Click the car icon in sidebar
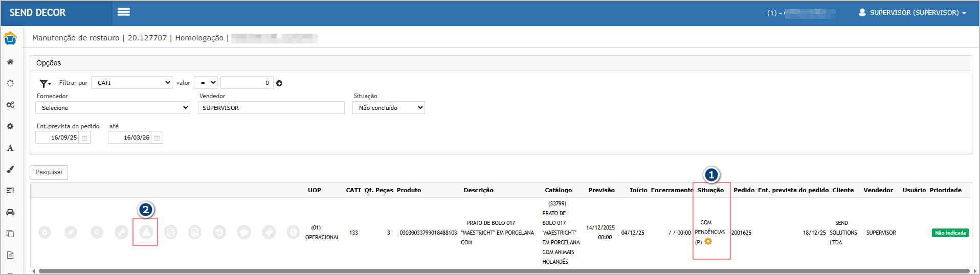The height and width of the screenshot is (275, 980). [10, 212]
